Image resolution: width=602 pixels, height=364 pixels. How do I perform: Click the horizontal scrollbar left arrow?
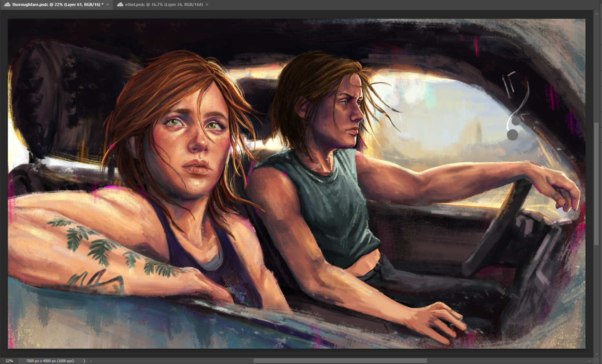click(x=91, y=361)
